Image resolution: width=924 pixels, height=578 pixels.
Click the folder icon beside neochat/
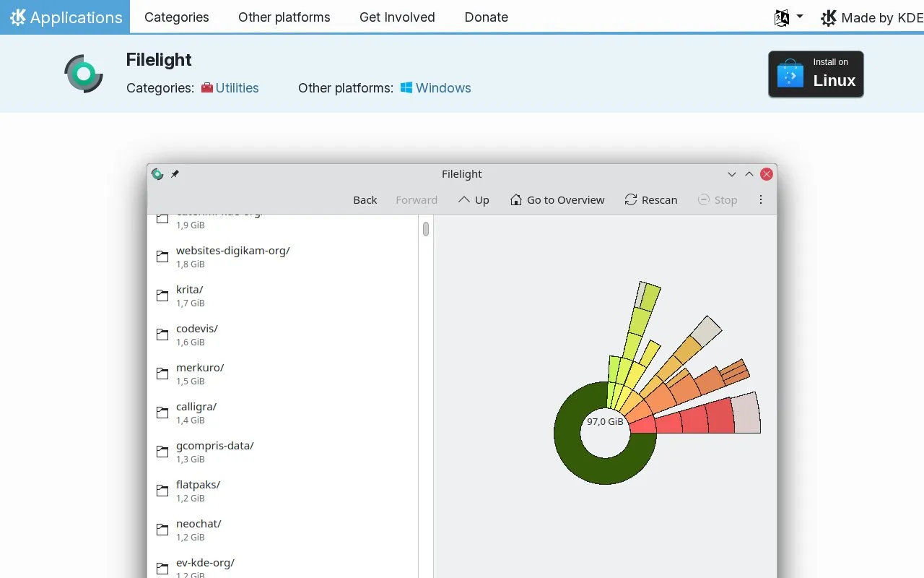pyautogui.click(x=162, y=530)
